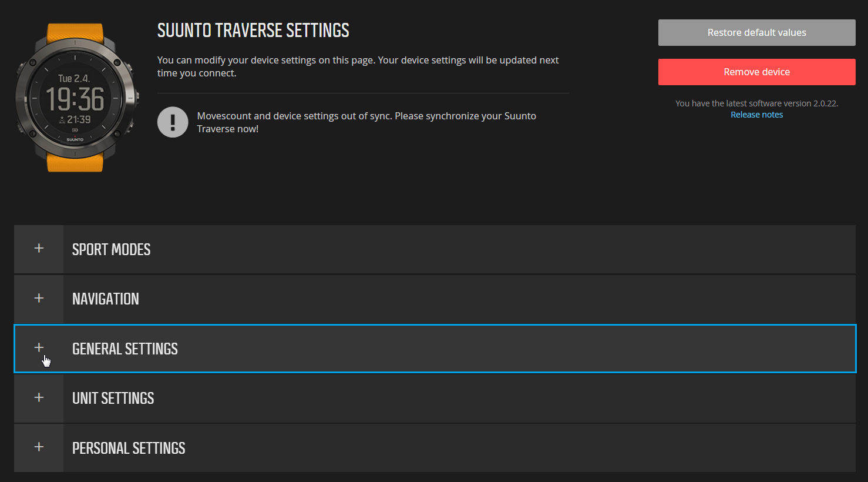Click the plus icon beside Personal Settings
This screenshot has height=482, width=868.
[39, 447]
